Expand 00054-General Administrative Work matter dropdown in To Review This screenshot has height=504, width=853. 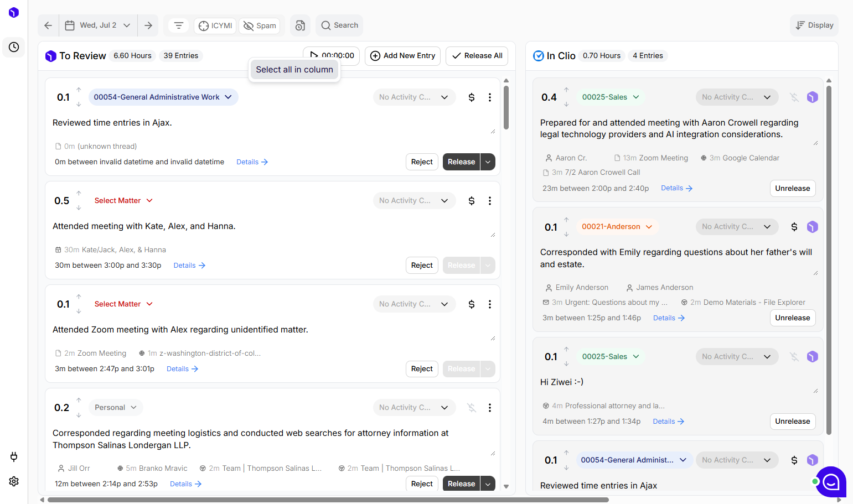coord(163,97)
